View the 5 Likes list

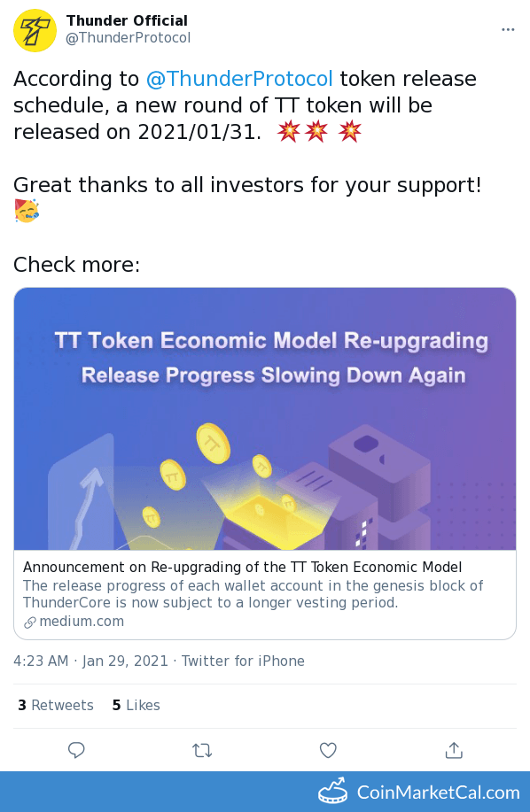click(x=136, y=706)
